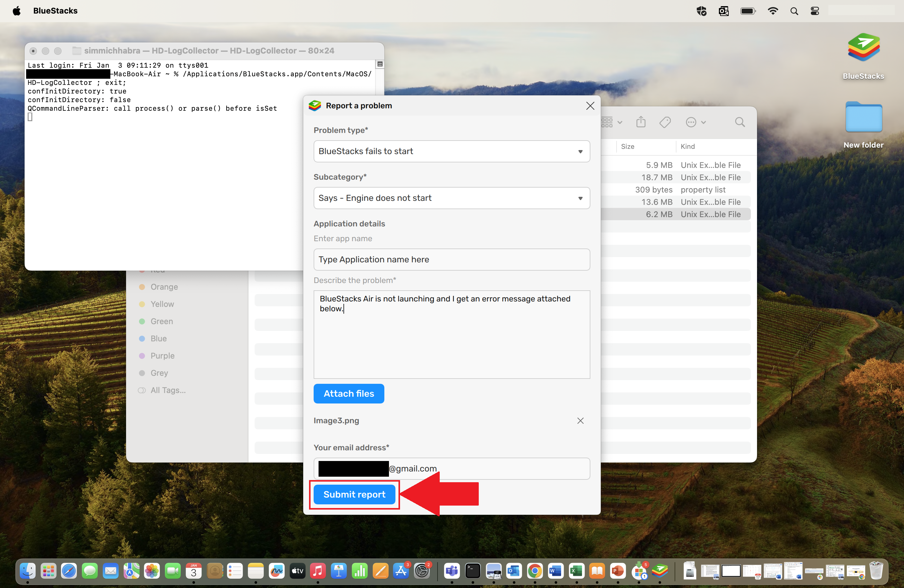Sort Finder list by the Size column
The height and width of the screenshot is (588, 904).
(628, 146)
